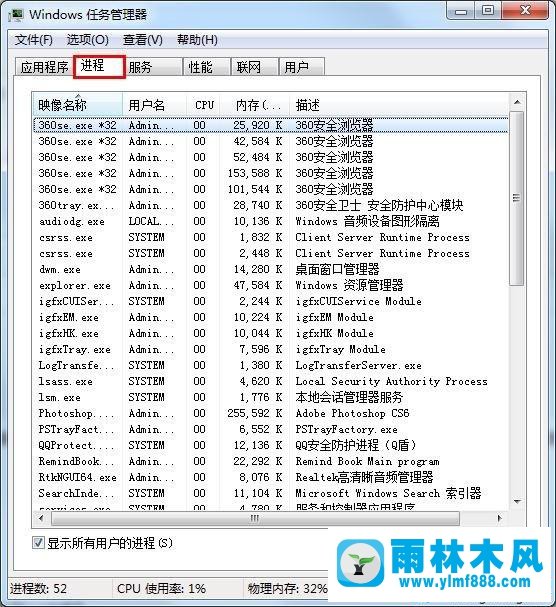Select the dwm.exe process row
This screenshot has width=556, height=607.
click(x=271, y=269)
